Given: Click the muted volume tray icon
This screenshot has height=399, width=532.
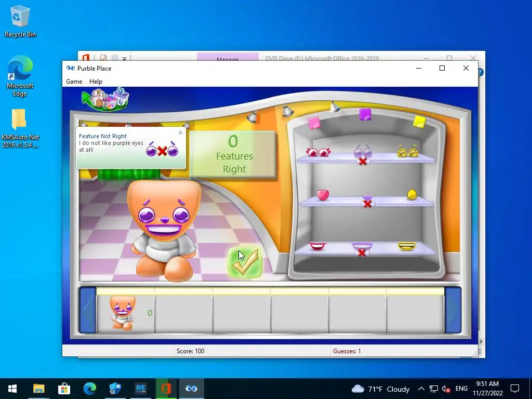Looking at the screenshot, I should click(446, 389).
